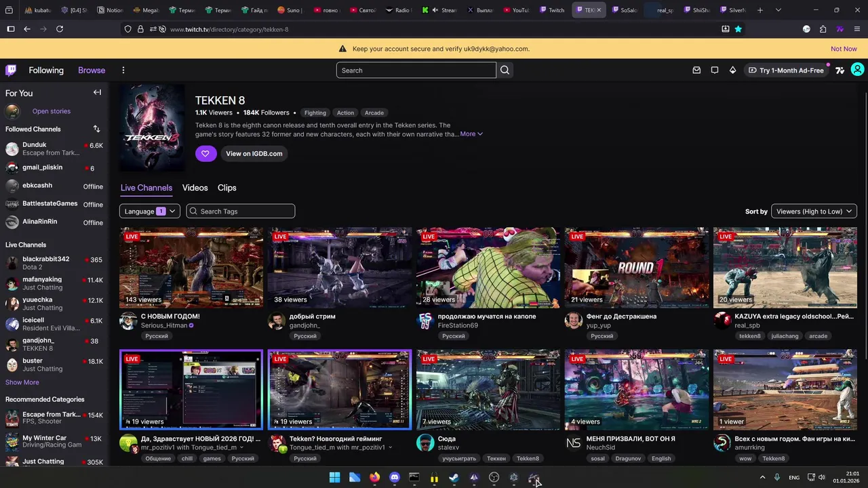Go to the Following page
This screenshot has width=868, height=488.
46,70
